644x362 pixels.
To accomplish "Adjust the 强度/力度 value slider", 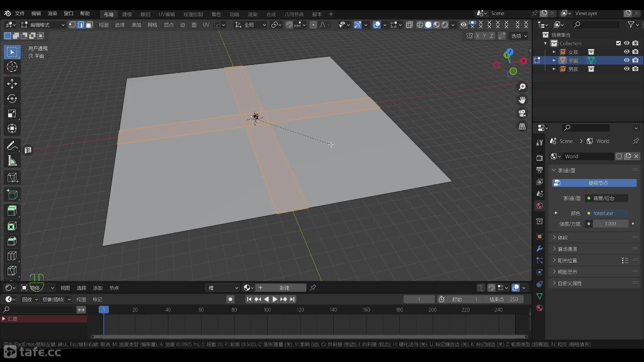I will (x=610, y=224).
